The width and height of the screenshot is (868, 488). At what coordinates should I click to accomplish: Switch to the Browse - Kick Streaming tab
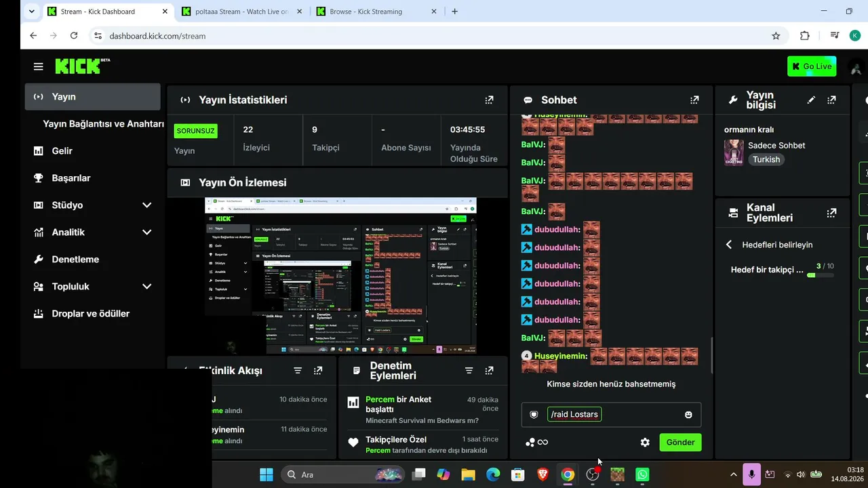376,12
